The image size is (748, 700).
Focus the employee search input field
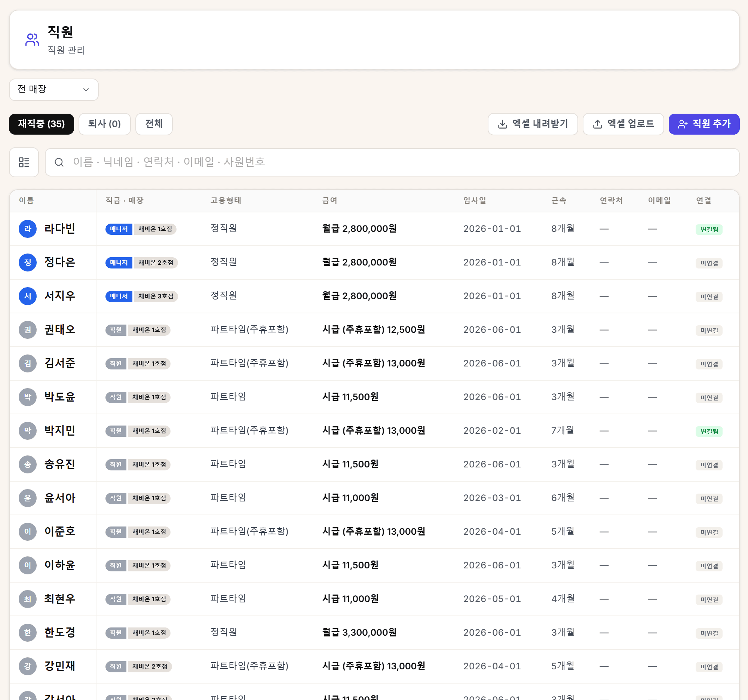[x=392, y=162]
